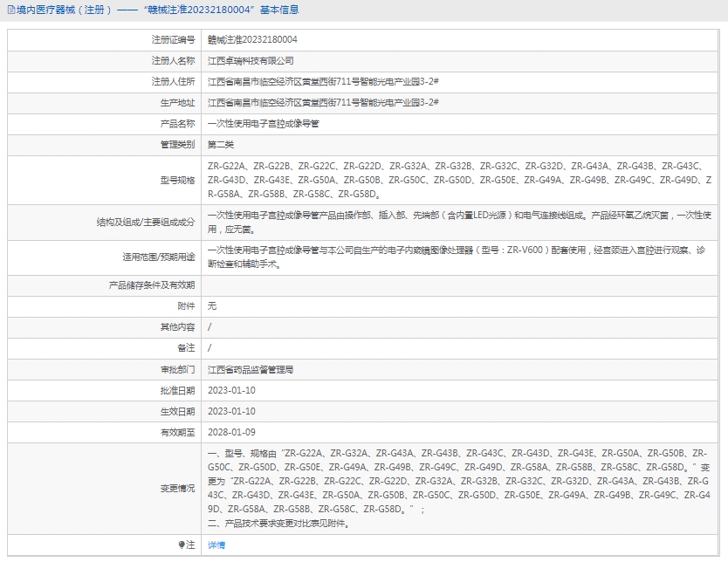
Task: Select the 生产地址 address value
Action: tap(323, 103)
